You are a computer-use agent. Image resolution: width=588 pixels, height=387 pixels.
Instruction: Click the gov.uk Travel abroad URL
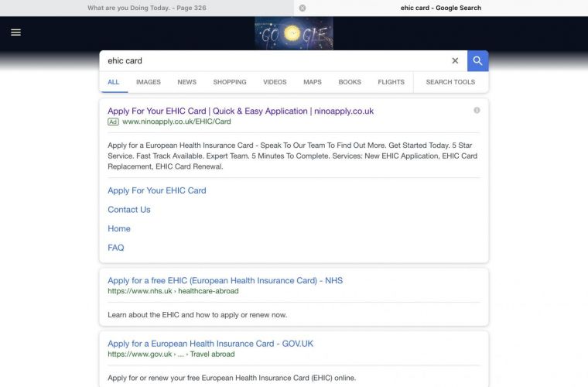(171, 354)
